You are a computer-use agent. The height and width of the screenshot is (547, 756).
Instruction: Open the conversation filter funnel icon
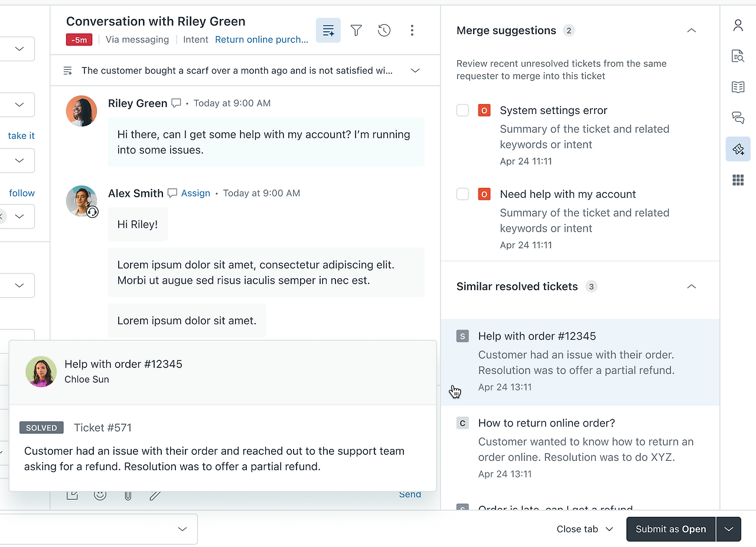pos(356,30)
